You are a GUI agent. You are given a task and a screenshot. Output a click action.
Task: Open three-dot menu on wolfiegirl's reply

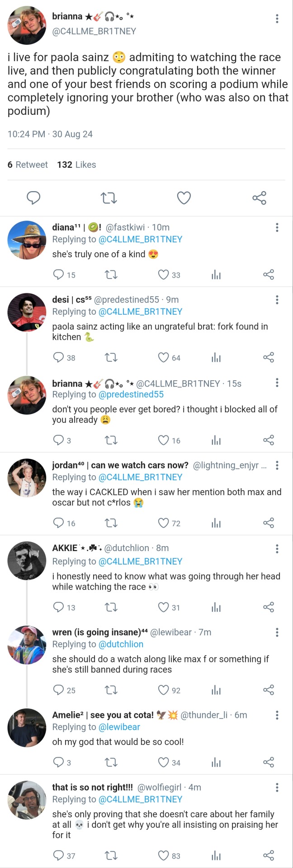(277, 788)
